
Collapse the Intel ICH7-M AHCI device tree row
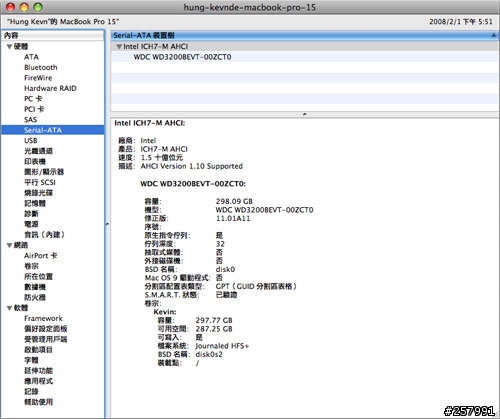(x=119, y=47)
